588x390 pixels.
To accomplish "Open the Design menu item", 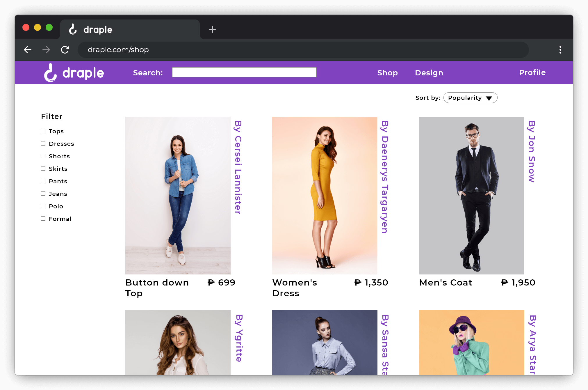I will click(429, 73).
